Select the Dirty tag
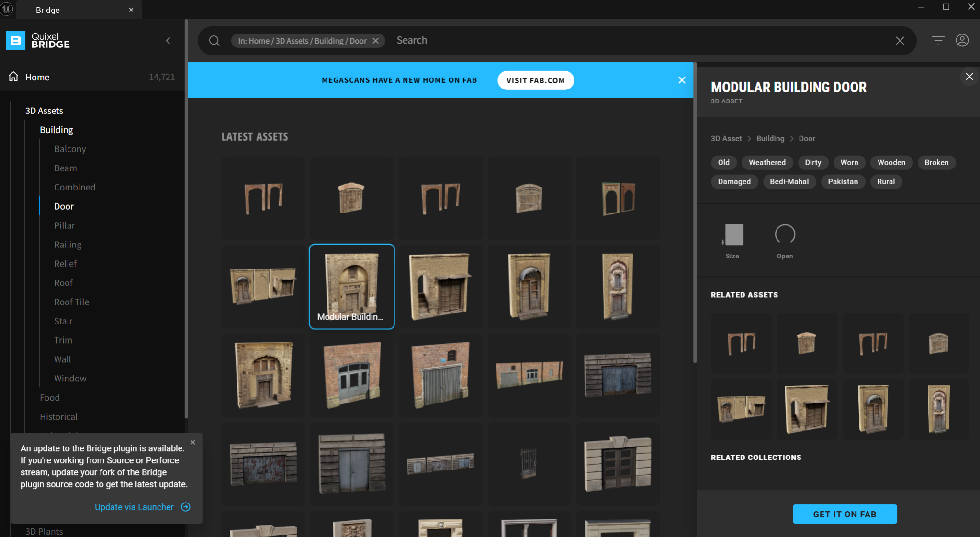The width and height of the screenshot is (980, 537). [812, 162]
